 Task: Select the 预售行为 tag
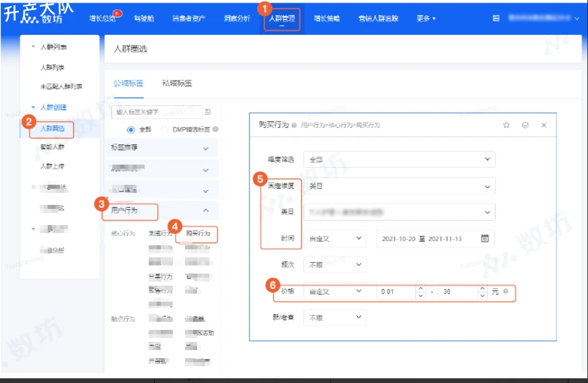point(161,290)
